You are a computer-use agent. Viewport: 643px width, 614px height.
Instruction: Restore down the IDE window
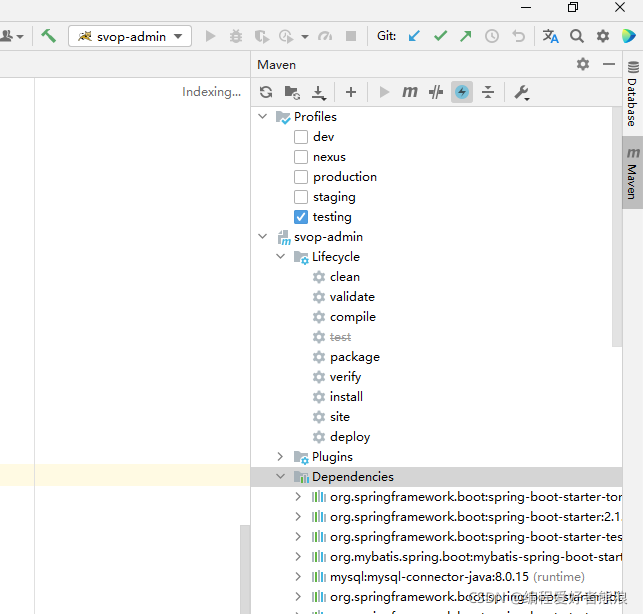573,7
